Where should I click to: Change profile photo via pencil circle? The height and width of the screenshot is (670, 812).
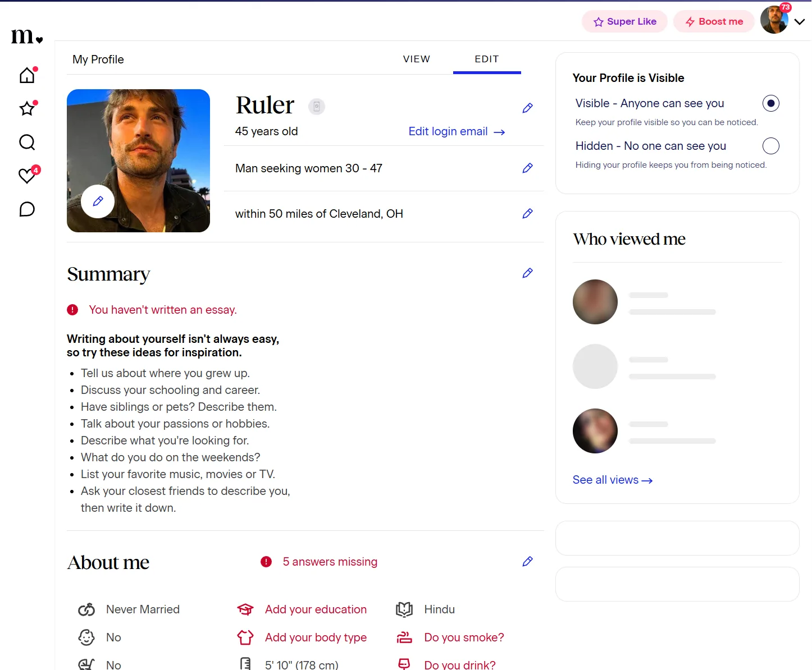click(x=98, y=201)
